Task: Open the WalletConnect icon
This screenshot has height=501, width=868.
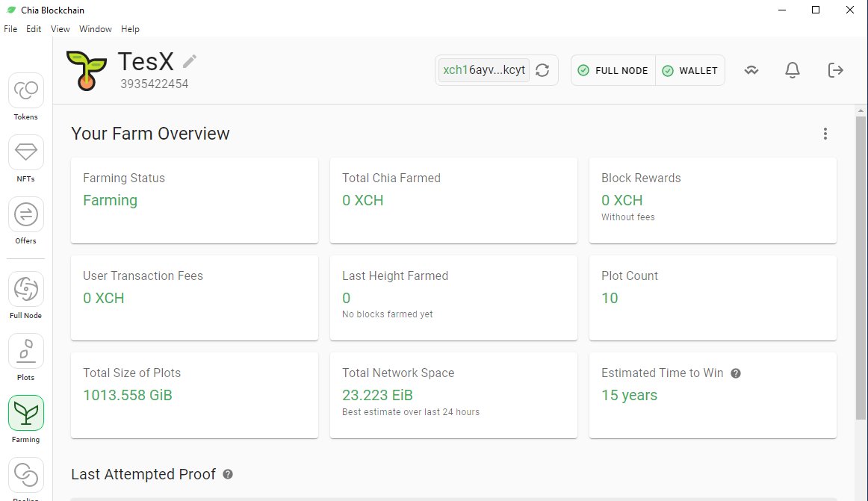Action: [x=751, y=70]
